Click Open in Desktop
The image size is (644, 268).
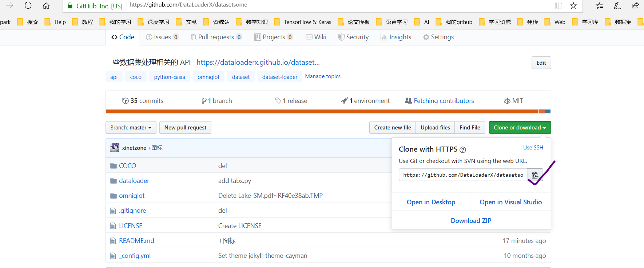(431, 202)
